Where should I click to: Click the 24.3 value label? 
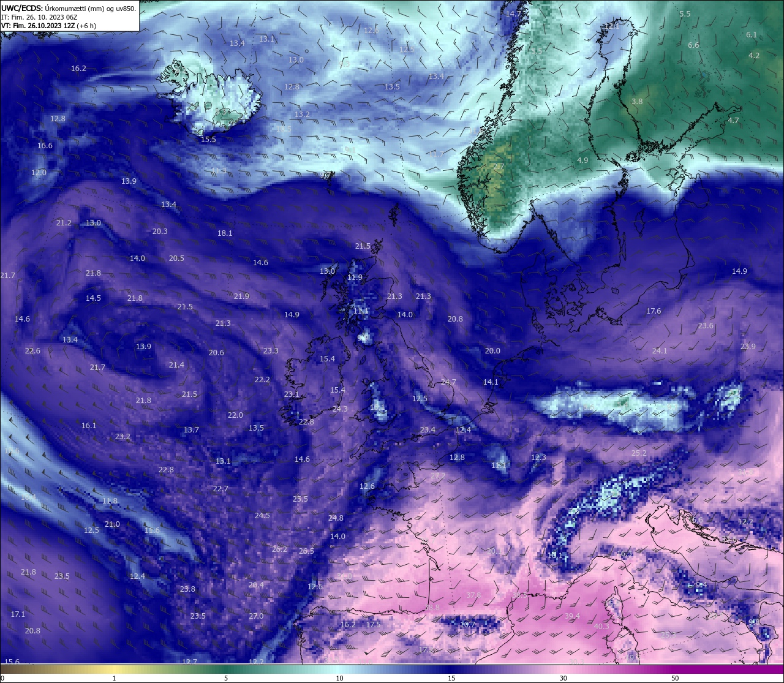coord(340,409)
